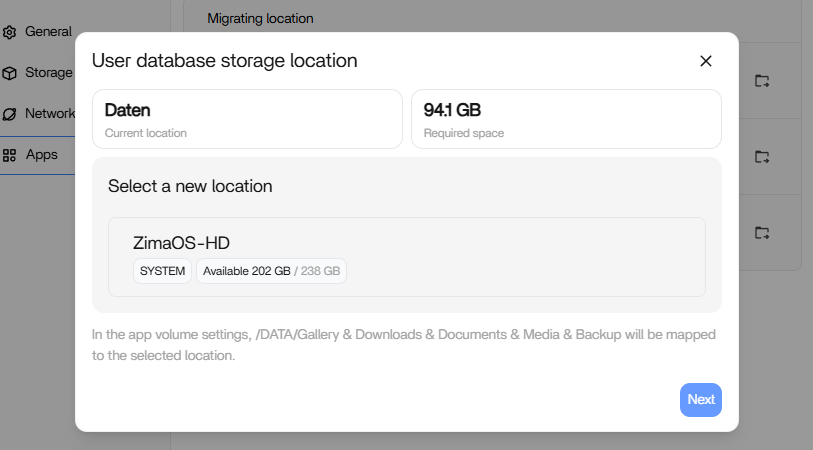The width and height of the screenshot is (813, 450).
Task: Click the SYSTEM tag on ZimaOS-HD
Action: (x=162, y=271)
